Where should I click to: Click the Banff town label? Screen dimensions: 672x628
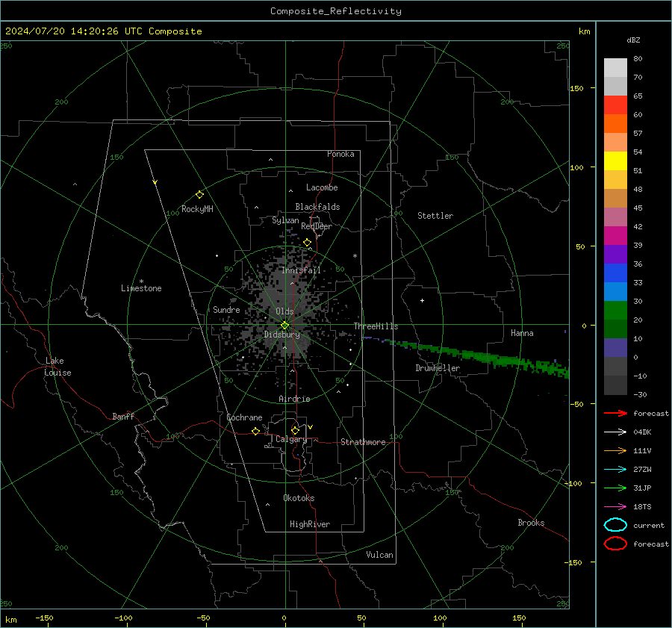[123, 416]
